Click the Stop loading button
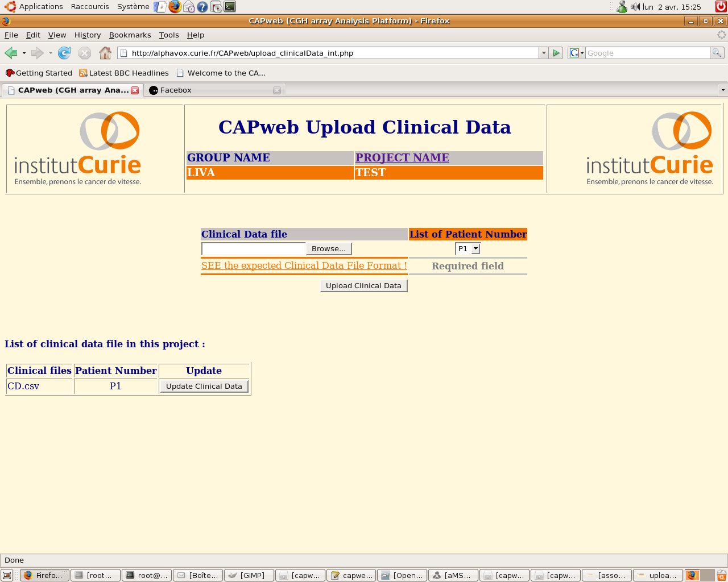 tap(85, 53)
